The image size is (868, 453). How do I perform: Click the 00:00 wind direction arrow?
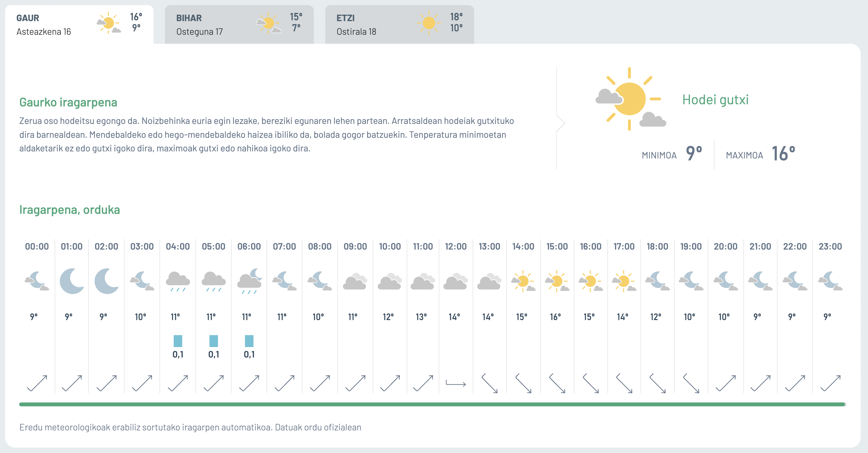click(37, 383)
